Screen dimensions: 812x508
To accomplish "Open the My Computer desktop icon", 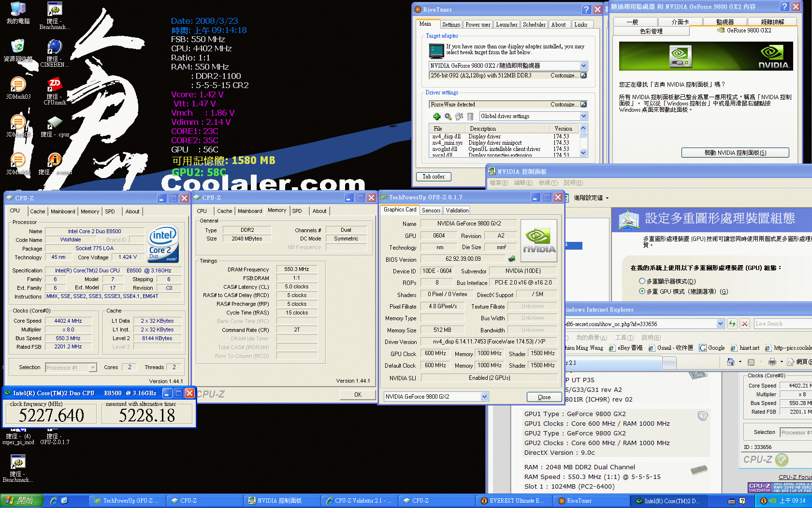I will point(18,13).
